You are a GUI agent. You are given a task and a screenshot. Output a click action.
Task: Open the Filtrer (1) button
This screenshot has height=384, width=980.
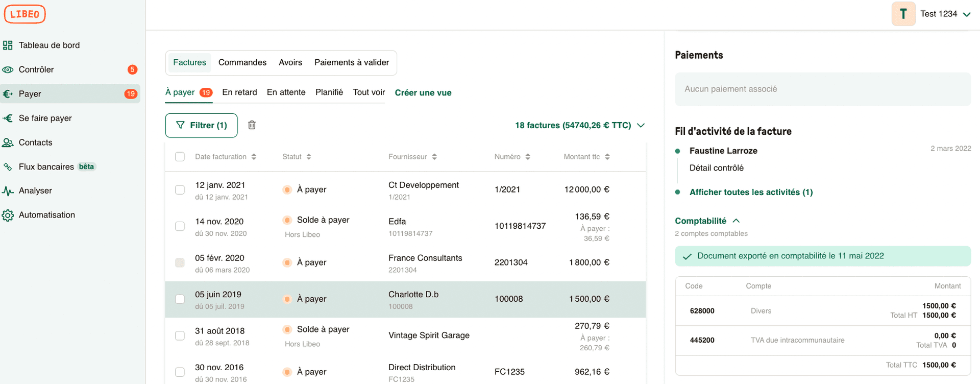point(201,125)
